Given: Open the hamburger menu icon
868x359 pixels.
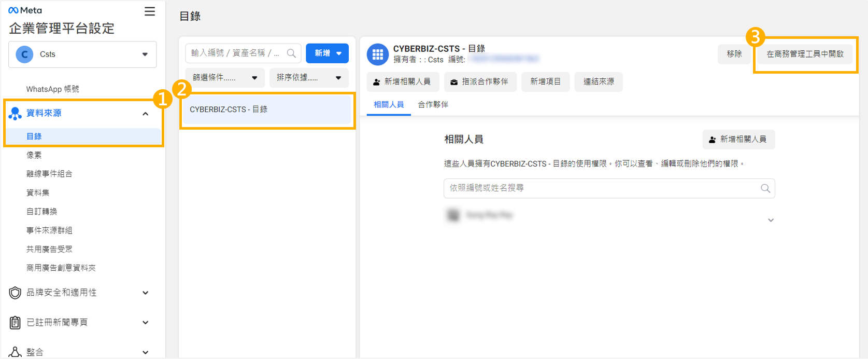Looking at the screenshot, I should (150, 11).
